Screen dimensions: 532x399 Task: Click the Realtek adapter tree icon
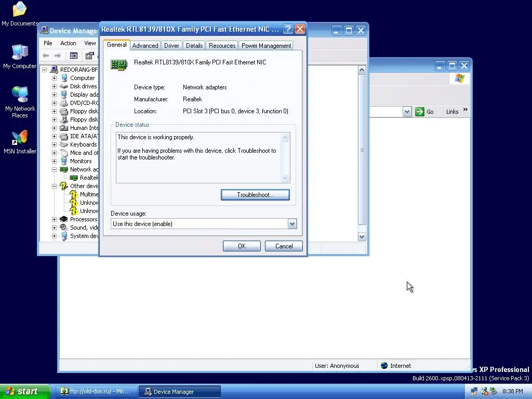tap(74, 178)
